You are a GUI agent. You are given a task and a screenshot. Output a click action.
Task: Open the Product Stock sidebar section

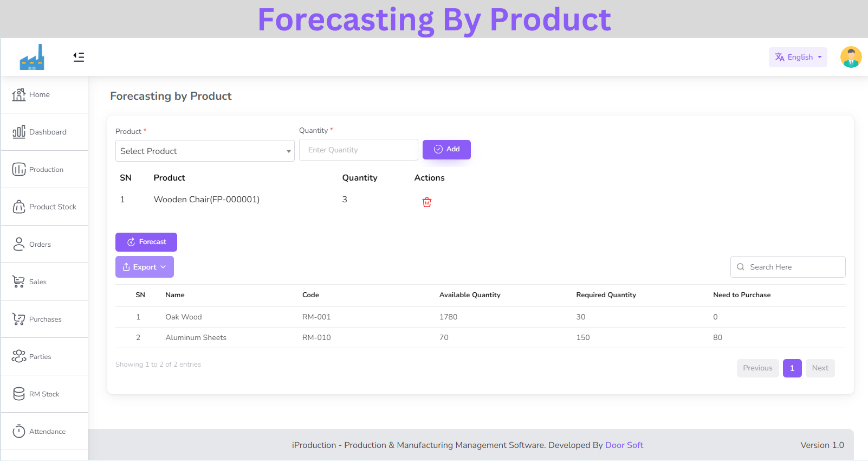coord(44,207)
